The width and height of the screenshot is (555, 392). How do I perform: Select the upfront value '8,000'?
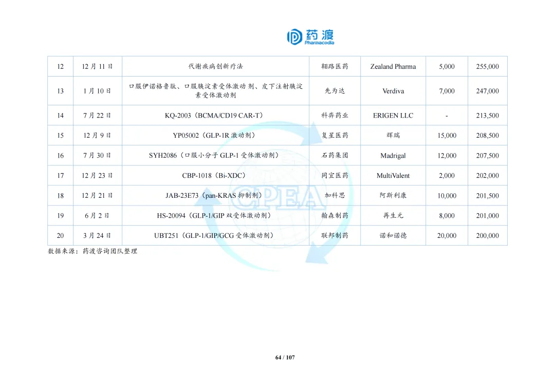[447, 215]
